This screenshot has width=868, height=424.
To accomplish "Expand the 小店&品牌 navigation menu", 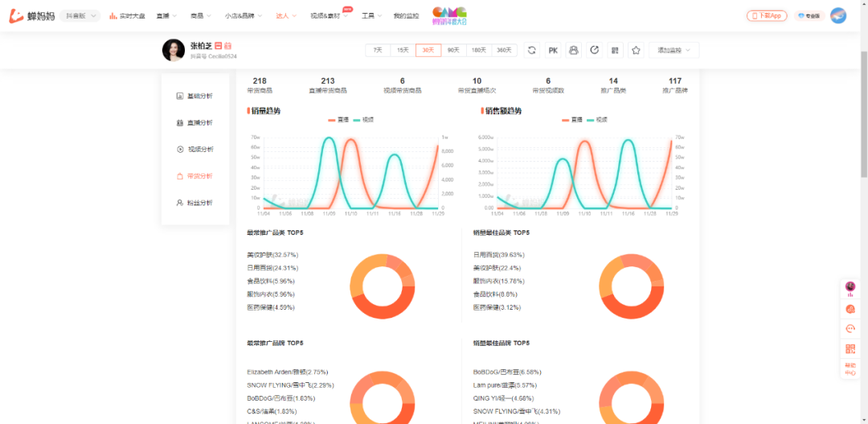I will point(244,15).
